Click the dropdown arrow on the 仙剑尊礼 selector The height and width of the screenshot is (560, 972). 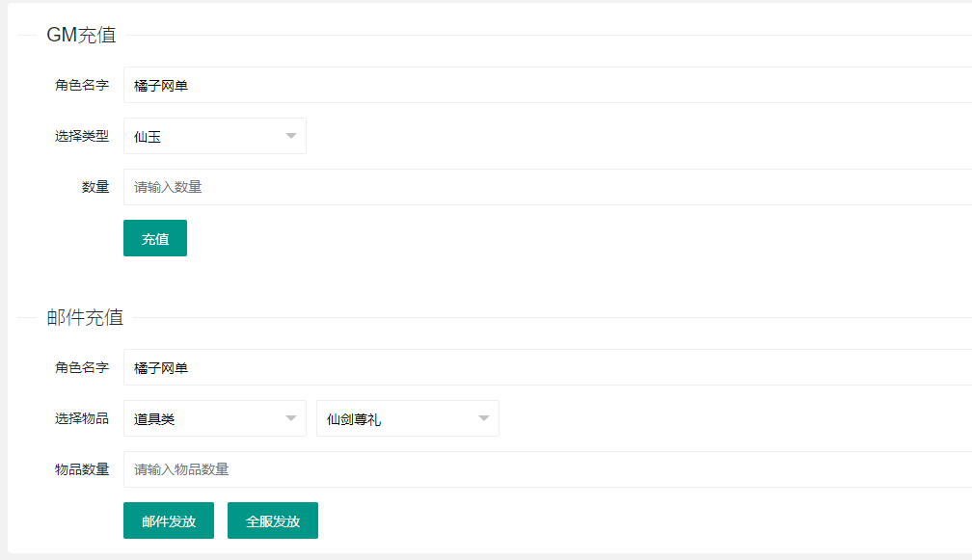click(x=483, y=417)
